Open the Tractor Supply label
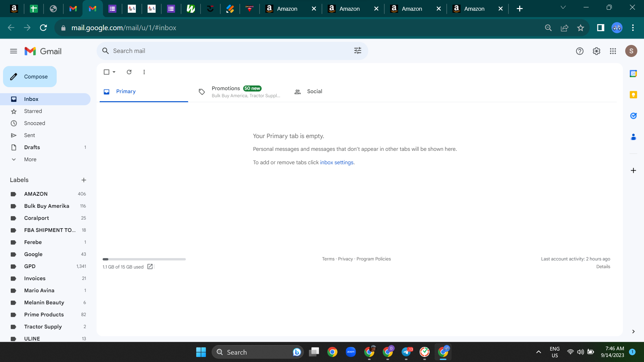Image resolution: width=644 pixels, height=362 pixels. click(45, 327)
